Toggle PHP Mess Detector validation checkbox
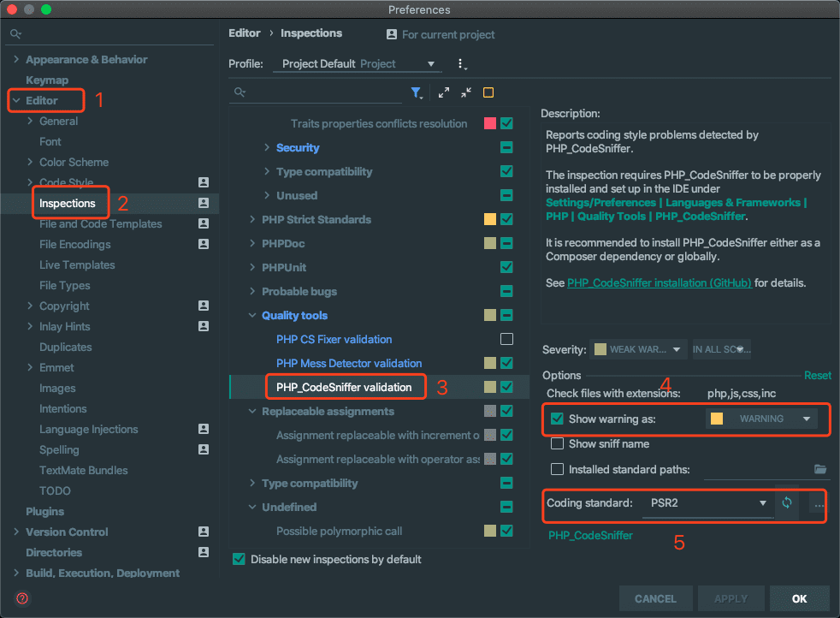The image size is (840, 618). pyautogui.click(x=506, y=363)
